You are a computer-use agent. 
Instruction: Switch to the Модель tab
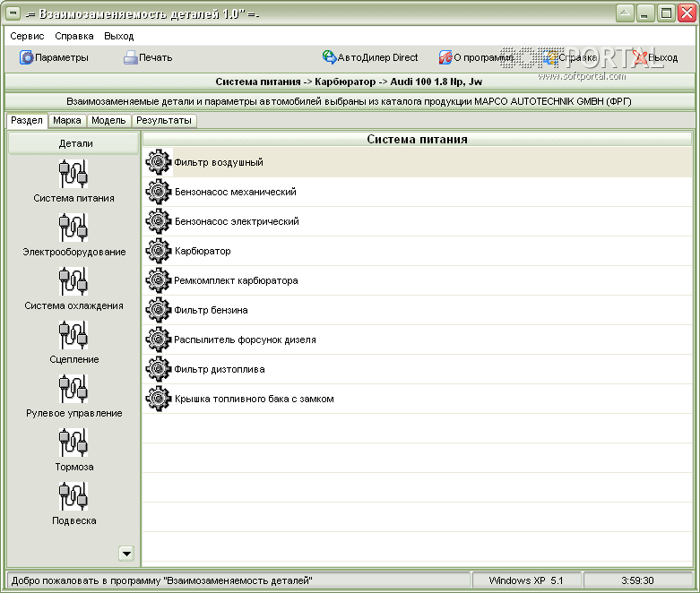pos(108,120)
